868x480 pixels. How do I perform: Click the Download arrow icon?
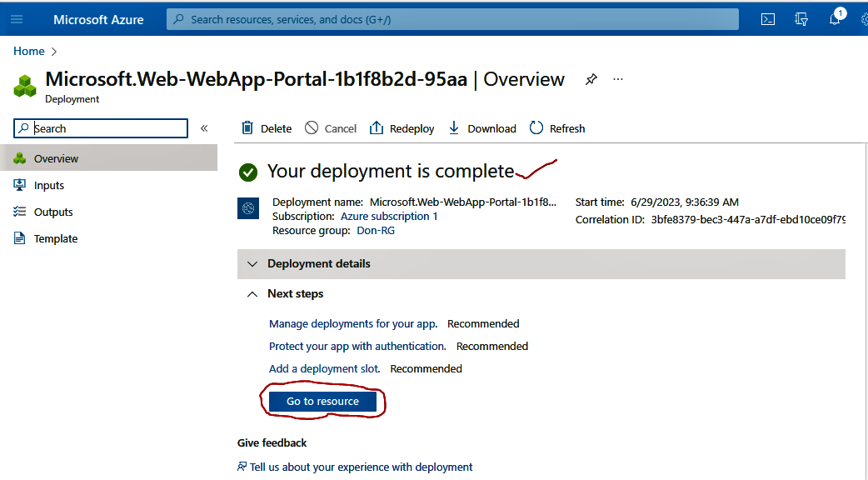[454, 127]
